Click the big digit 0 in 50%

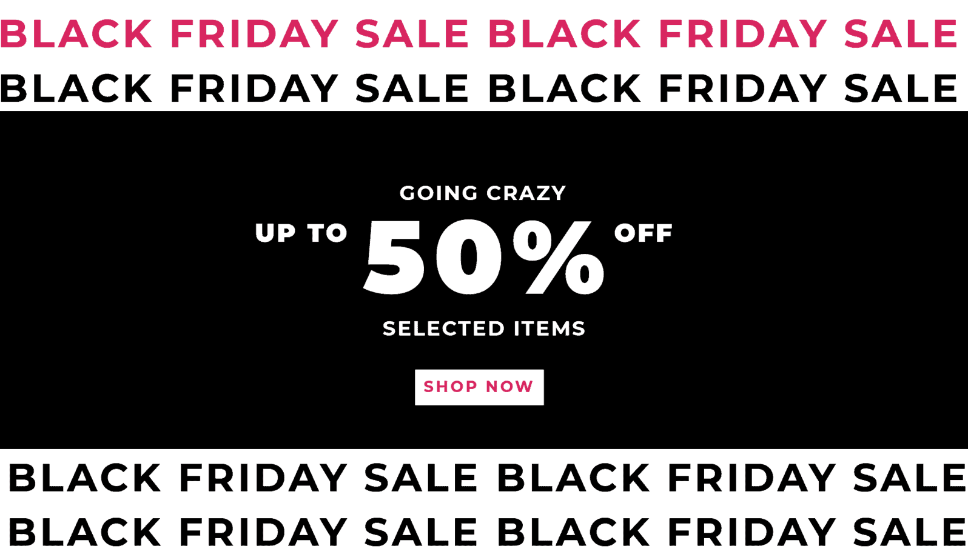(x=468, y=258)
